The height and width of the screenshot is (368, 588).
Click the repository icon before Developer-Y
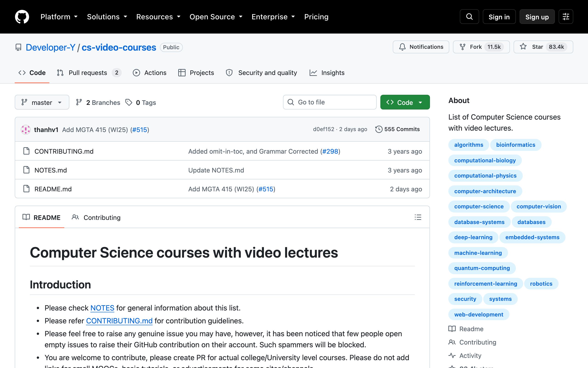(18, 47)
